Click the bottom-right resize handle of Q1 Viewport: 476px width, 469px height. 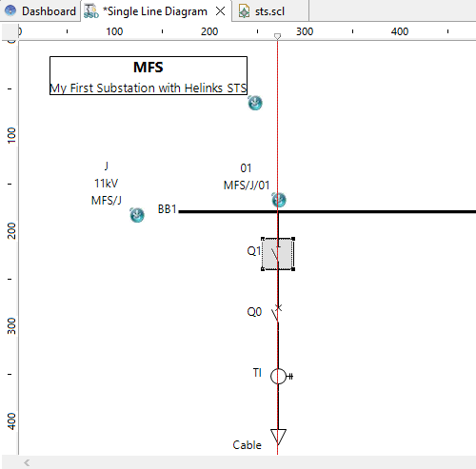pos(293,269)
